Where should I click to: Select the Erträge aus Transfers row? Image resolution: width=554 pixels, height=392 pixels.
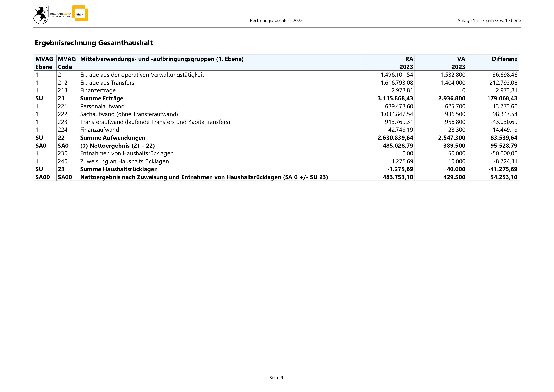tap(107, 83)
